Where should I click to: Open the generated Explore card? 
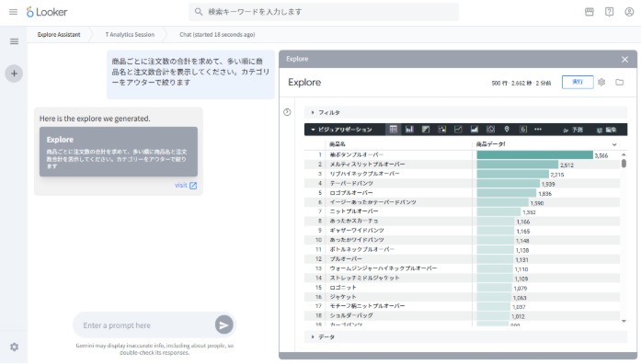pyautogui.click(x=119, y=152)
